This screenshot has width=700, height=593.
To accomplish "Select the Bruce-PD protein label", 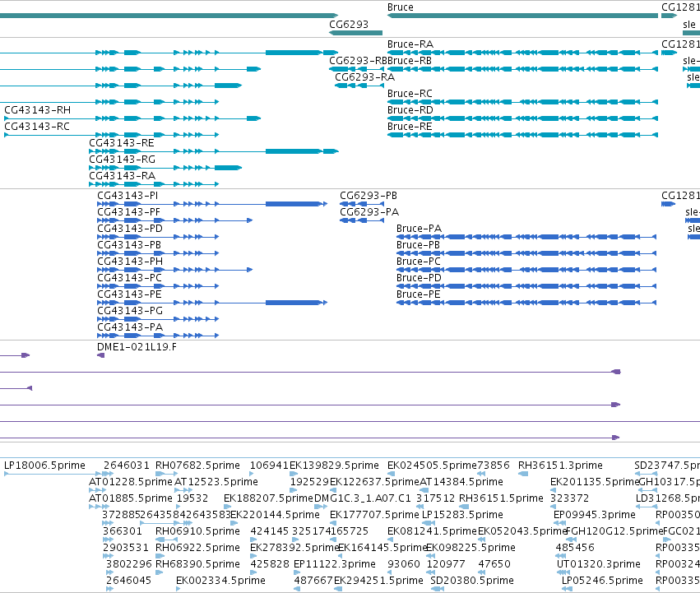I will [x=419, y=278].
